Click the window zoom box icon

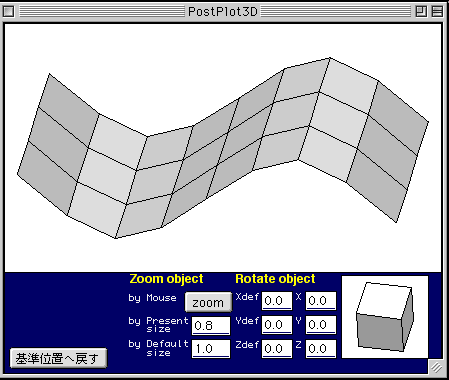[x=421, y=12]
